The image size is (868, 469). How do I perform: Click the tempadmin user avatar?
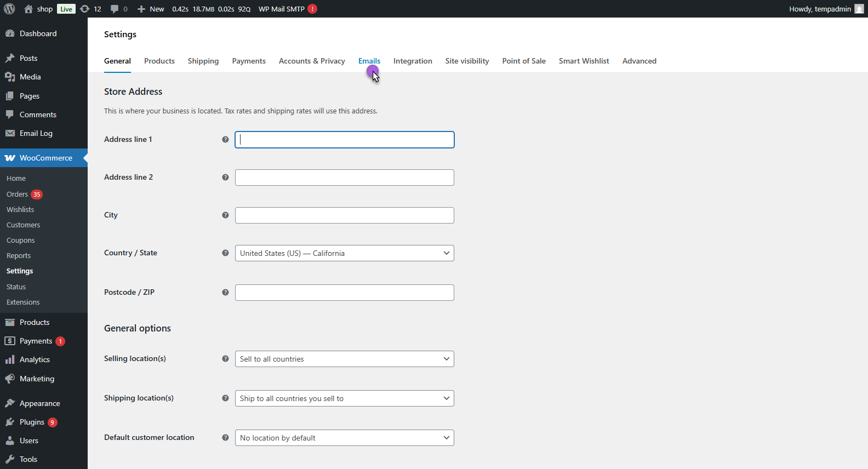859,9
